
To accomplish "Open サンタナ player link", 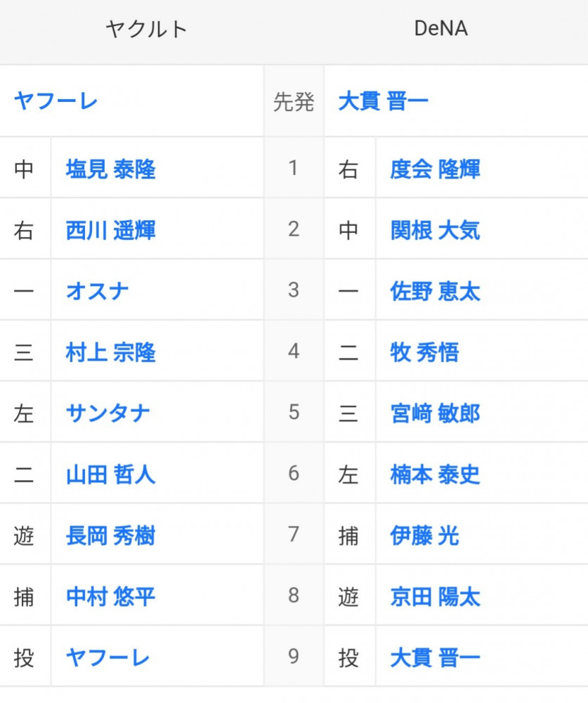I will (x=107, y=413).
